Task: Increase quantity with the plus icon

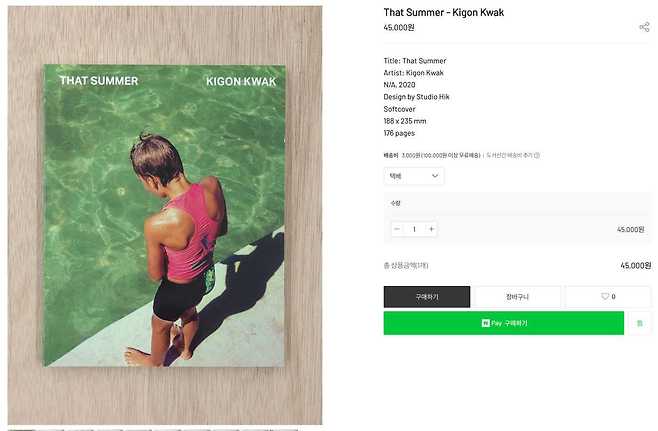Action: click(x=431, y=229)
